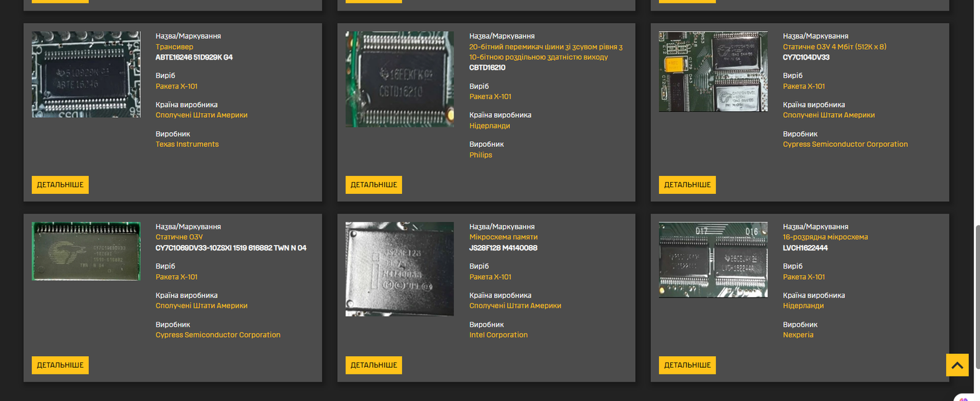The image size is (980, 401).
Task: Follow the Intel Corporation manufacturer link
Action: 499,335
